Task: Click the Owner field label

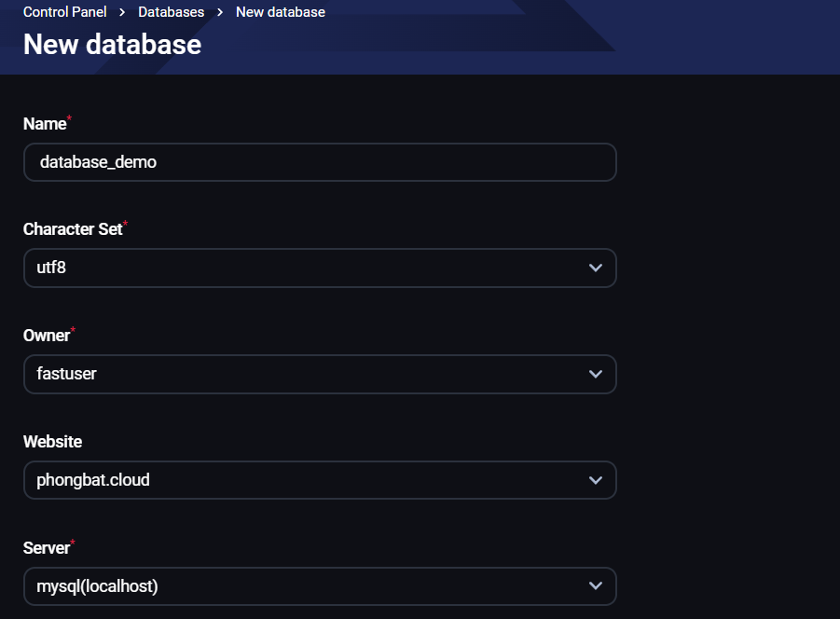Action: tap(47, 336)
